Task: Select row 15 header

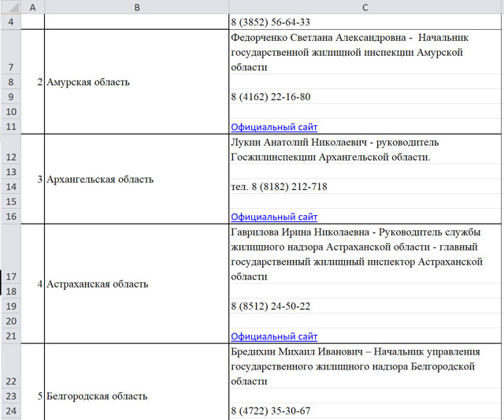Action: [x=11, y=201]
